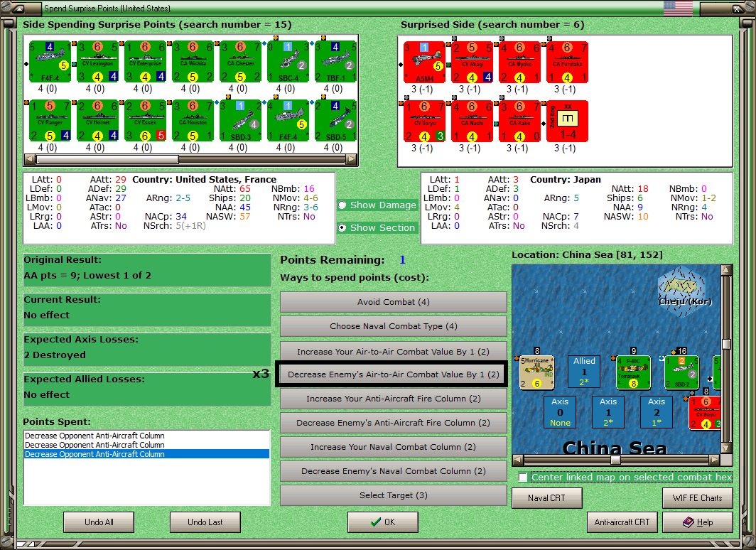Click down arrow of map vertical scrollbar
This screenshot has height=550, width=756.
(x=727, y=448)
